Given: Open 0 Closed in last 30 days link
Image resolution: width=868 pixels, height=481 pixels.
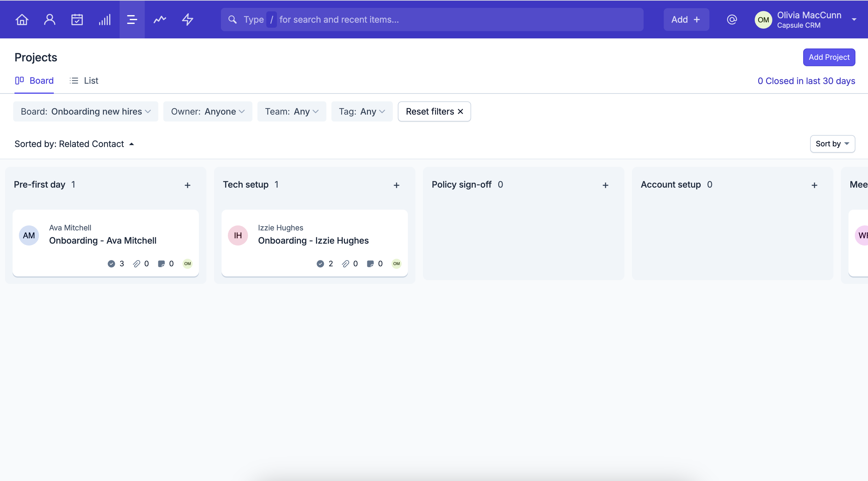Looking at the screenshot, I should pos(806,81).
